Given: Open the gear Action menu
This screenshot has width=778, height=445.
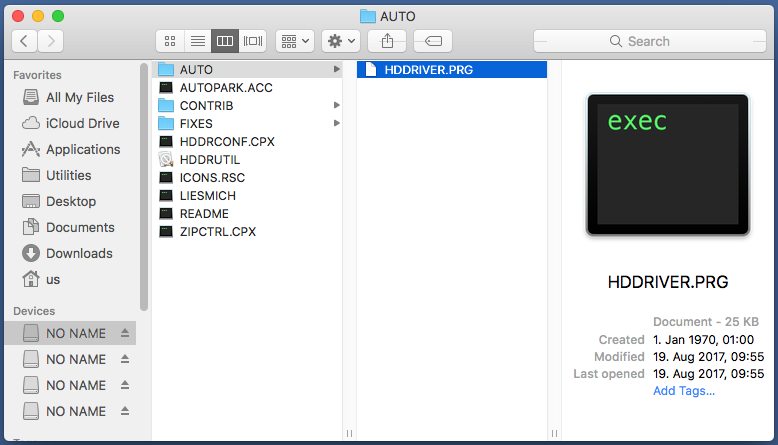Looking at the screenshot, I should pos(341,41).
